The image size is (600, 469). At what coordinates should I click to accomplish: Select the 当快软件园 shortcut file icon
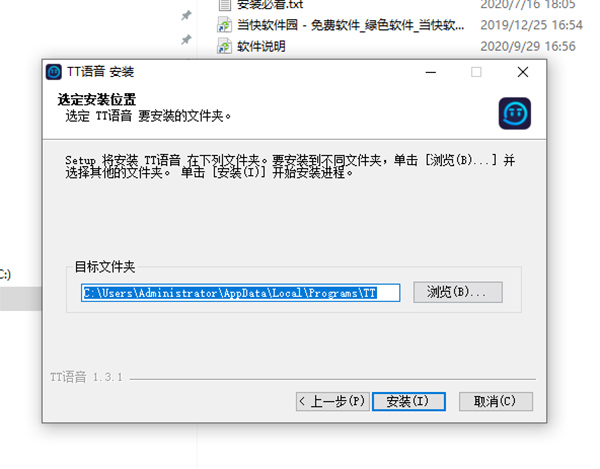pyautogui.click(x=224, y=25)
